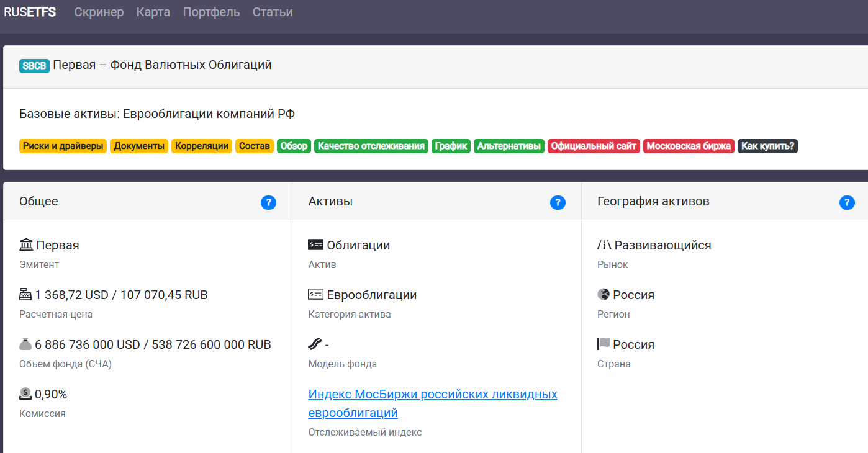Viewport: 868px width, 453px height.
Task: Click the globe icon next to Россия region
Action: click(x=604, y=295)
